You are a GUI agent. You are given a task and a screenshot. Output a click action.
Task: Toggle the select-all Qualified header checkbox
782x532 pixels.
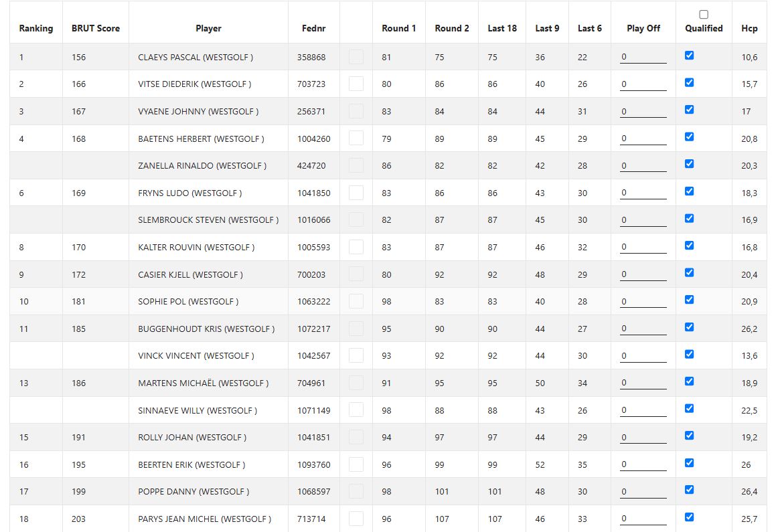703,15
